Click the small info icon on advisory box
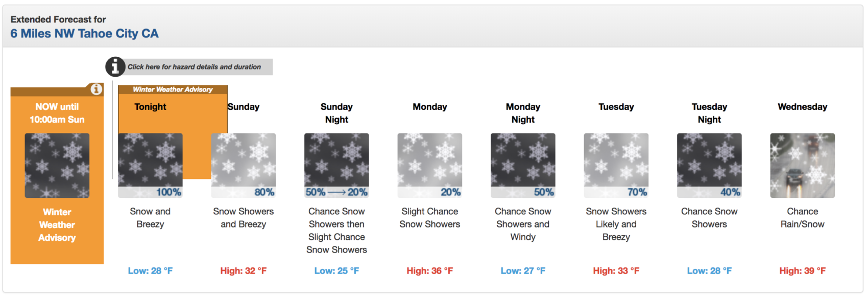 (x=96, y=89)
